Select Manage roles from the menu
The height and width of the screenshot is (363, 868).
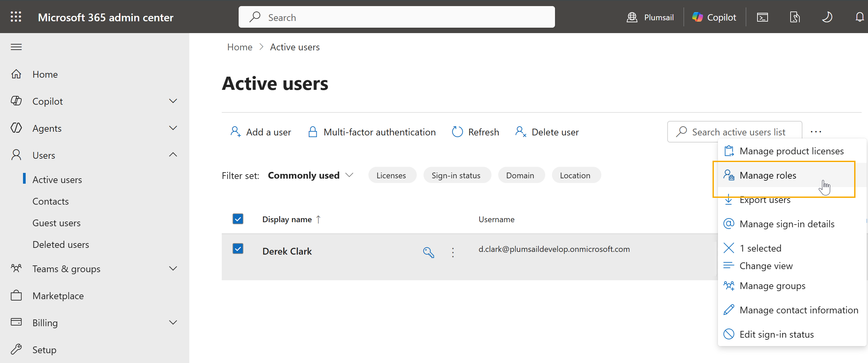point(792,175)
